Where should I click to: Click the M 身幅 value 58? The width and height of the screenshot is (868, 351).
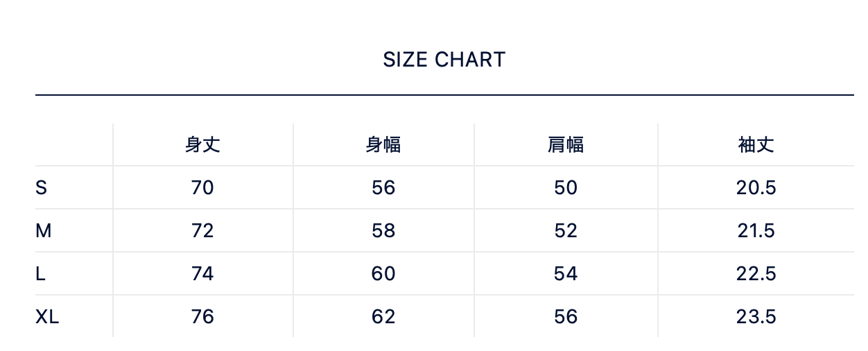pos(383,230)
